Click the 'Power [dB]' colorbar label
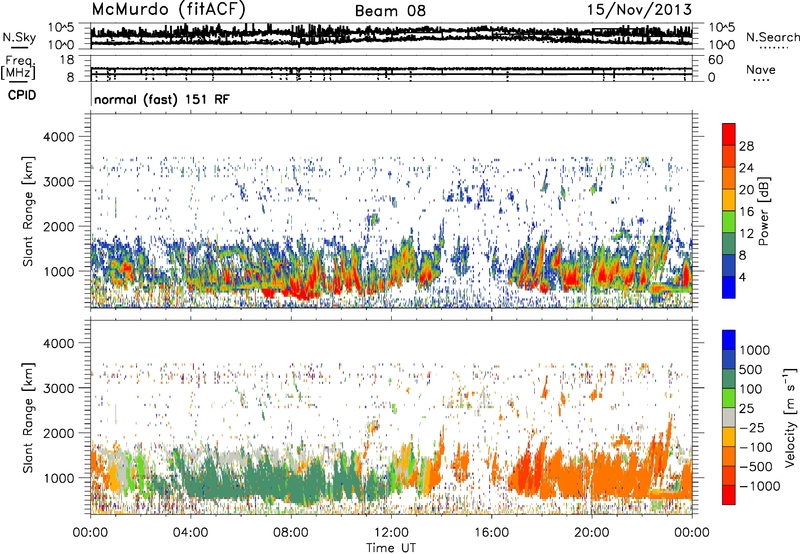The height and width of the screenshot is (554, 800). [x=763, y=211]
